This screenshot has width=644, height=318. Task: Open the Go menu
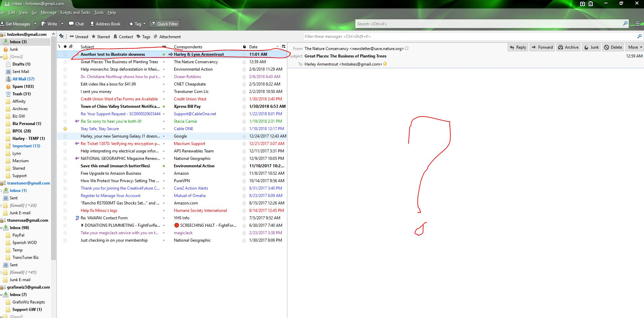click(34, 13)
